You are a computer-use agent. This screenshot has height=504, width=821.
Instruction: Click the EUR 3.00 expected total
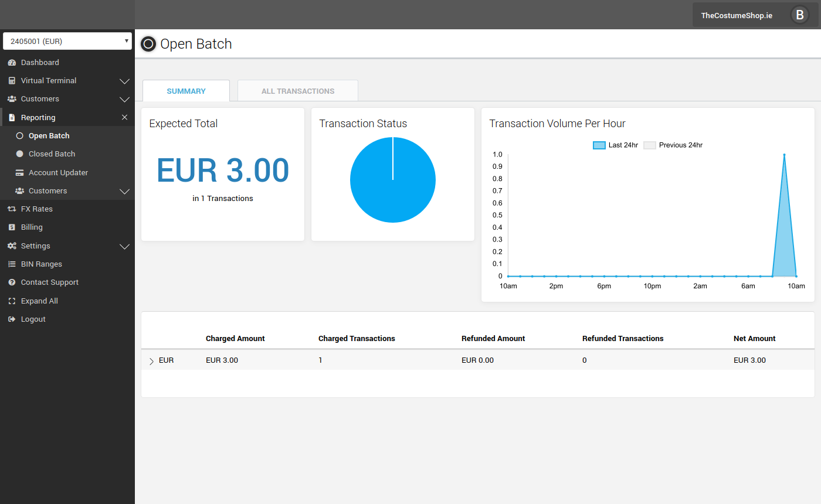223,171
